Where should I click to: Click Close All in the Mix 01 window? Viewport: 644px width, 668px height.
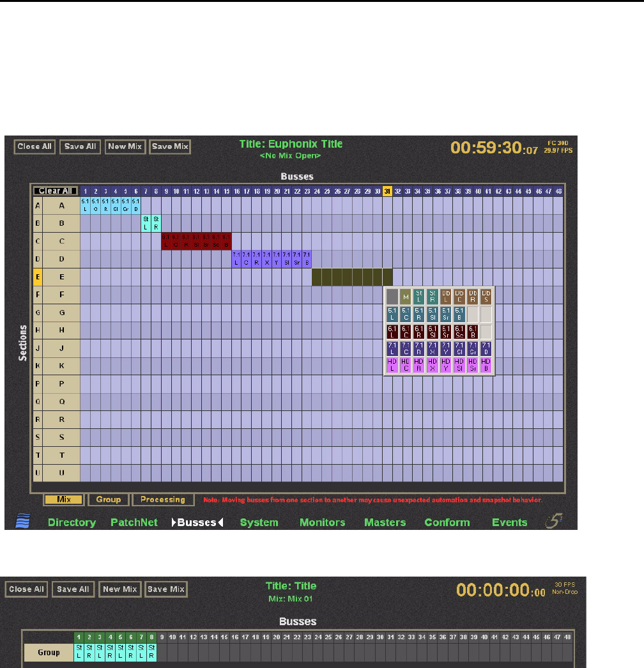point(26,589)
